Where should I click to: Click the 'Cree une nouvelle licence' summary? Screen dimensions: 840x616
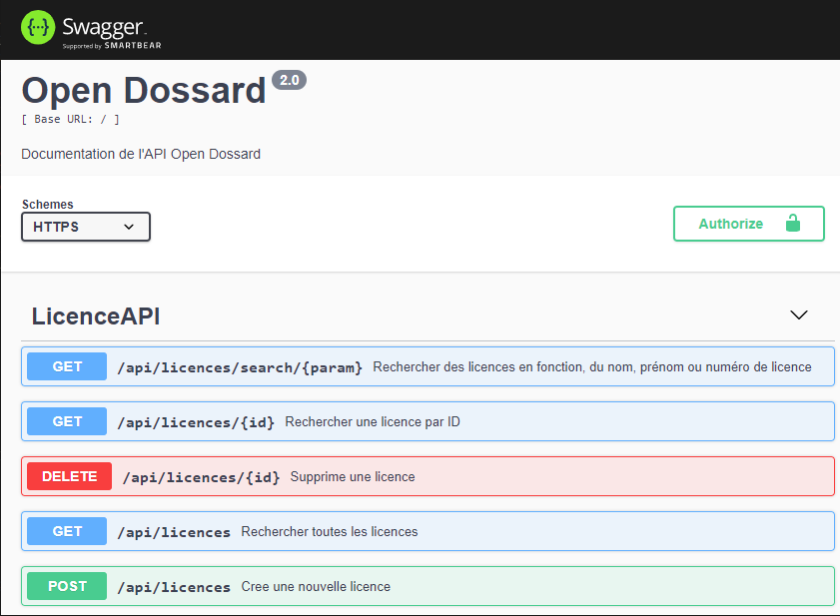[x=316, y=586]
